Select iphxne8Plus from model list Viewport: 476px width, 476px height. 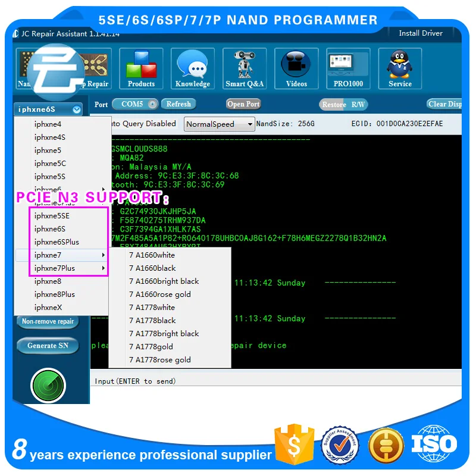(62, 295)
